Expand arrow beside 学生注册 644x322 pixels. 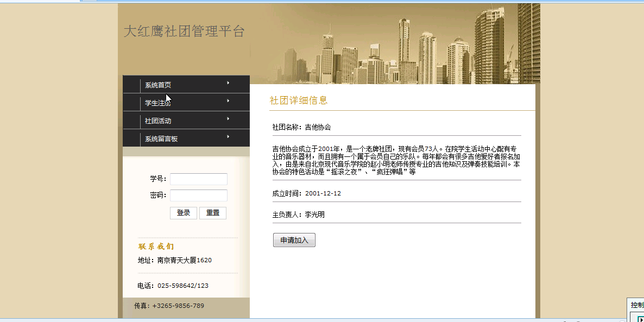click(228, 100)
